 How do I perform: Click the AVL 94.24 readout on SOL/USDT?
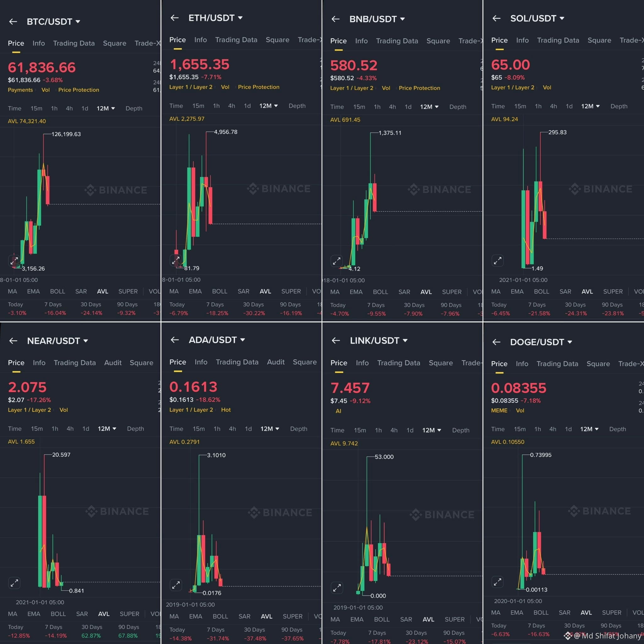[x=505, y=119]
